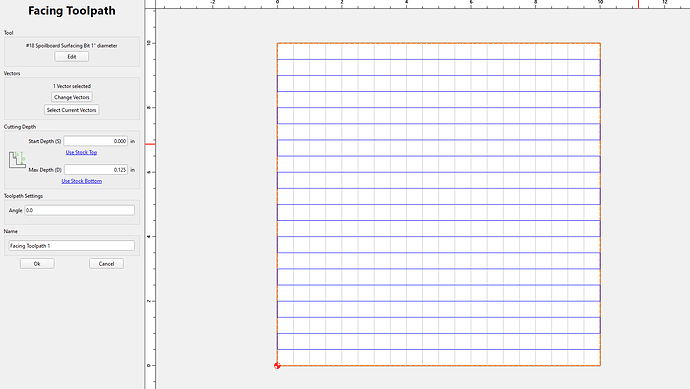Click the cutting depth diagram icon
The width and height of the screenshot is (690, 389).
(17, 160)
